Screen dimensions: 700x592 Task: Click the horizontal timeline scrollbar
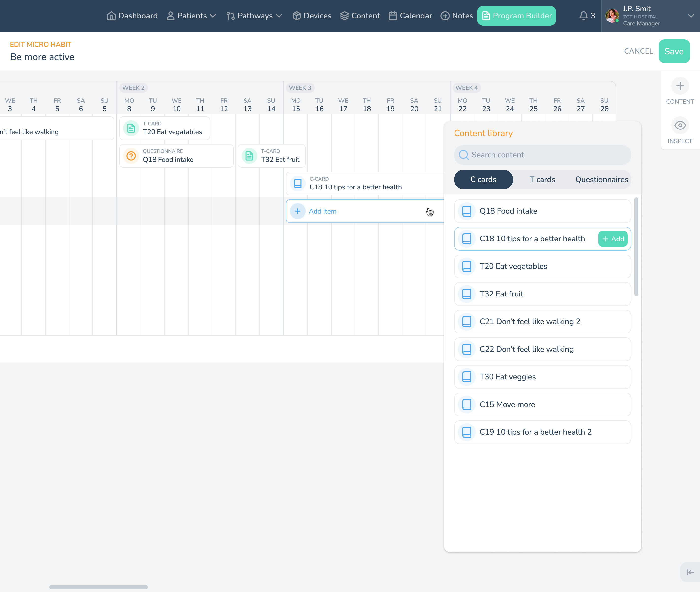tap(98, 587)
